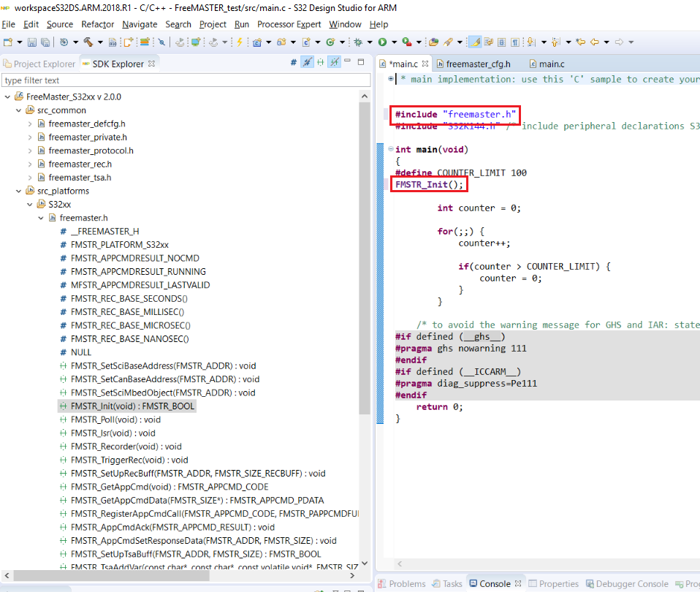Click the New C class green icon
Image resolution: width=700 pixels, height=592 pixels.
point(330,42)
